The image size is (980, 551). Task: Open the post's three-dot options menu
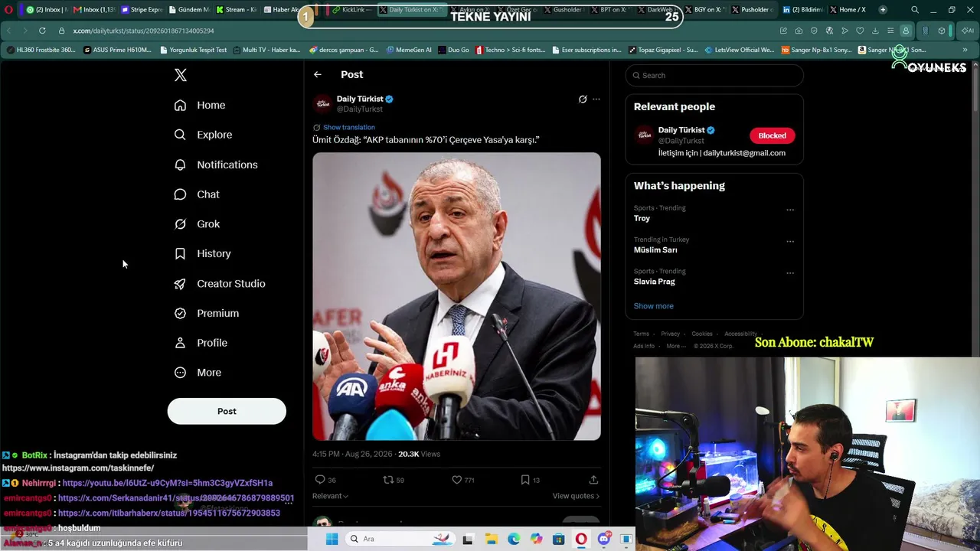596,99
